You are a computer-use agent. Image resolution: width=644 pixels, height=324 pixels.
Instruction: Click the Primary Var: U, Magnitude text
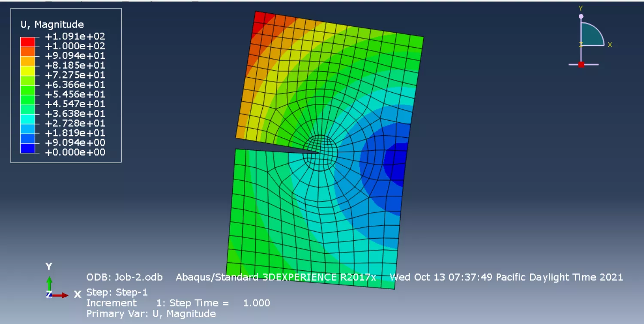point(151,314)
